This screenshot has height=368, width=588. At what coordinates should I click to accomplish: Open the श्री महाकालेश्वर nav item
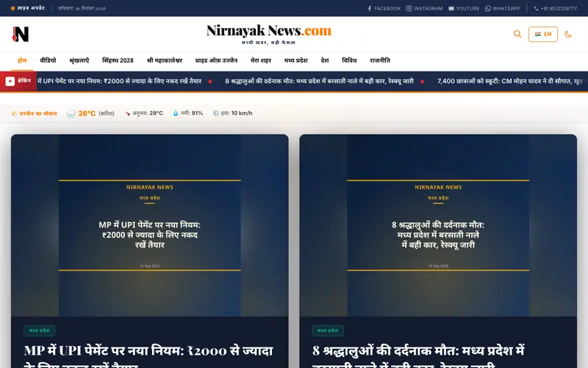[165, 60]
